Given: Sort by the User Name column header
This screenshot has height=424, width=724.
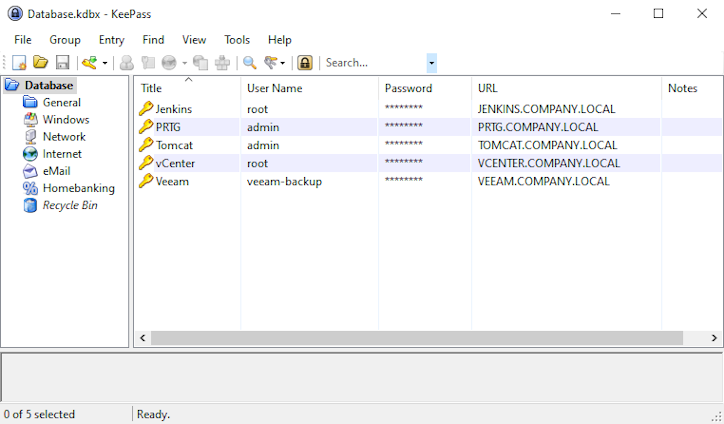Looking at the screenshot, I should coord(309,88).
